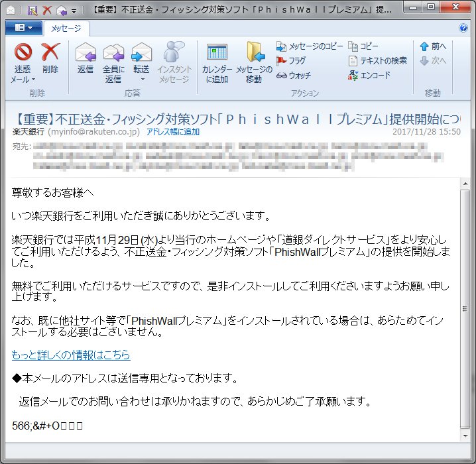The image size is (476, 464).
Task: Delete the message with 削除 button
Action: 50,58
